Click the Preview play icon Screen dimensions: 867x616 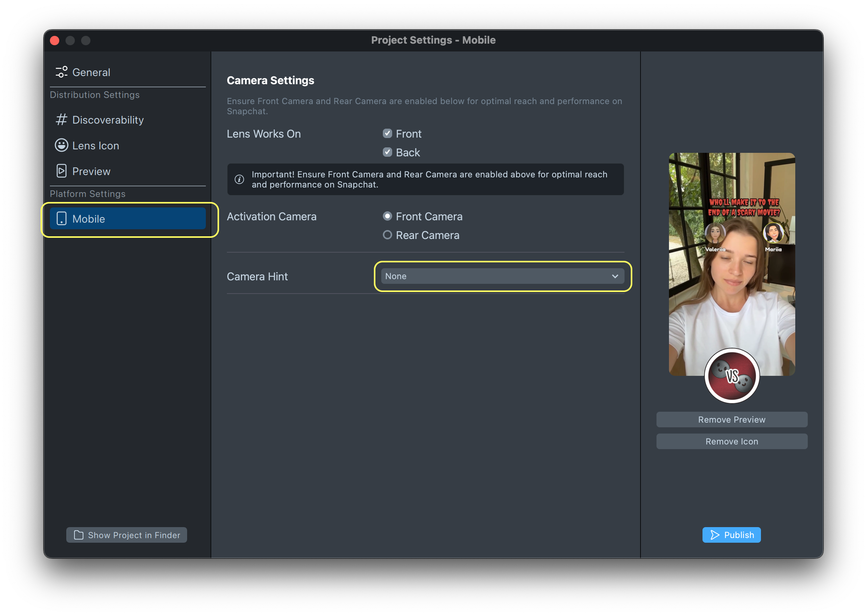coord(61,171)
